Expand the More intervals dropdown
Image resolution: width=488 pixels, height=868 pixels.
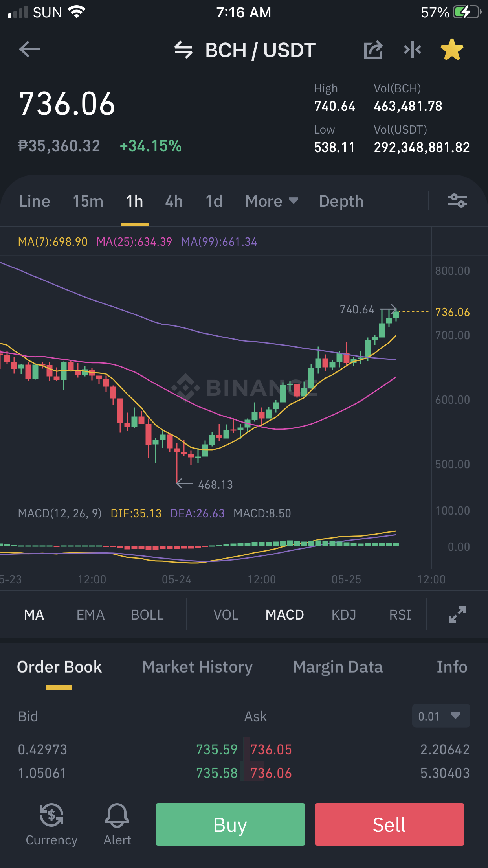pyautogui.click(x=272, y=201)
